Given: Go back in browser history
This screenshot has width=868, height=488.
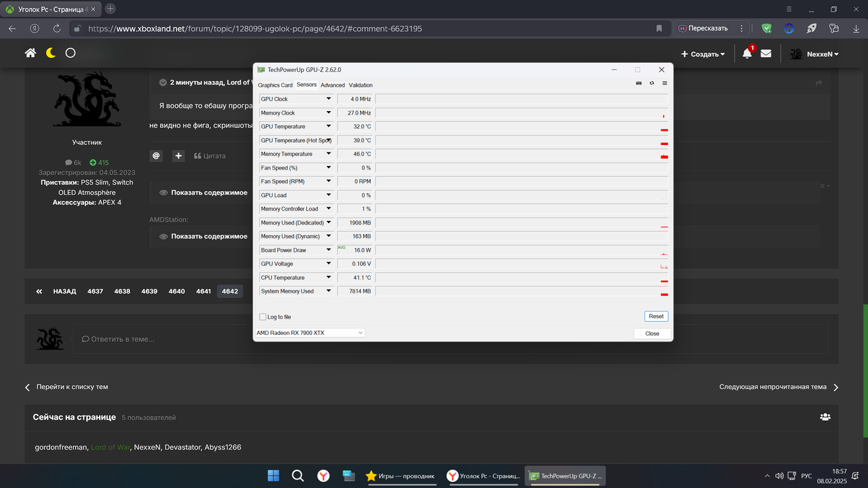Looking at the screenshot, I should [x=12, y=28].
